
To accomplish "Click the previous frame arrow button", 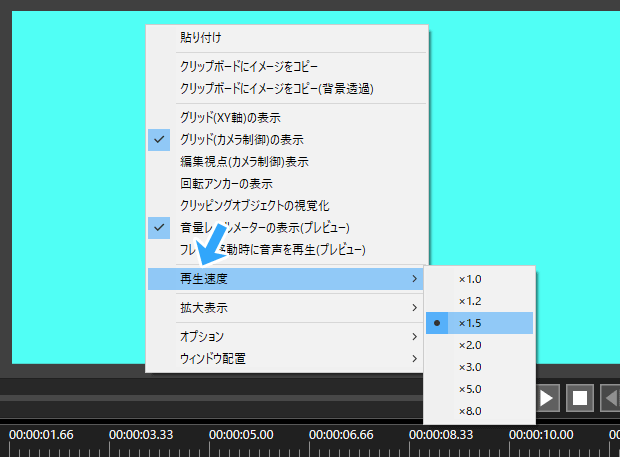I will pos(610,398).
